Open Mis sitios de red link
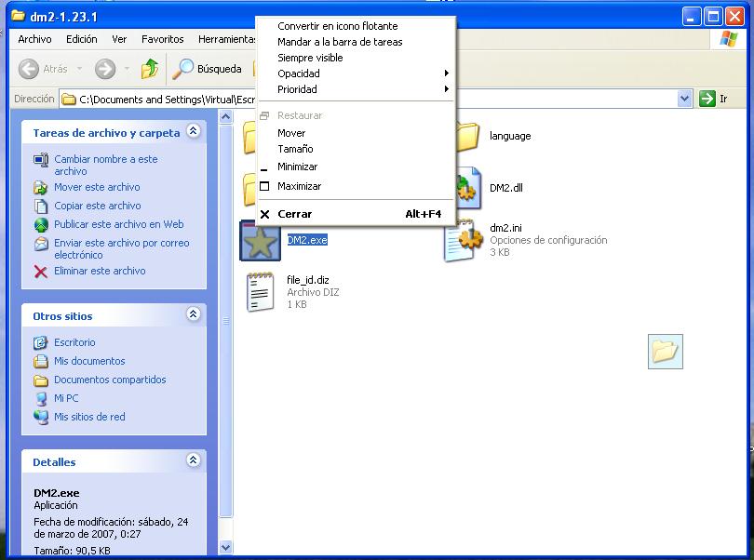 (89, 417)
